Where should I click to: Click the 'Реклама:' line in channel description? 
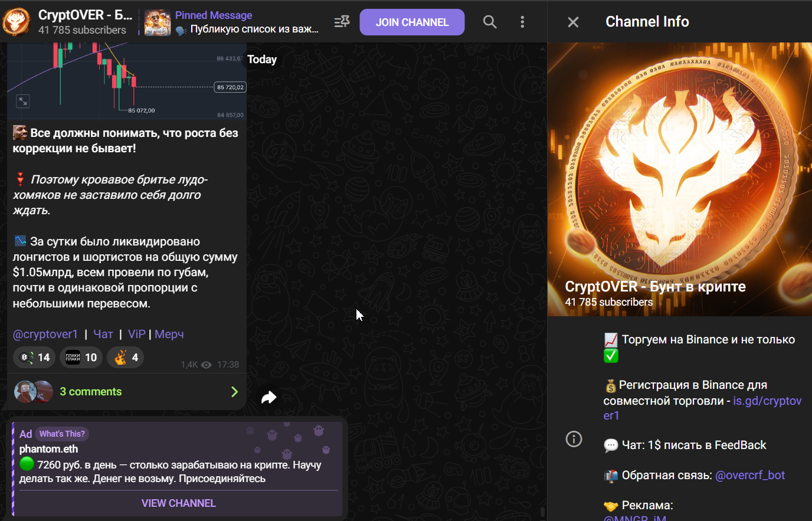point(638,505)
